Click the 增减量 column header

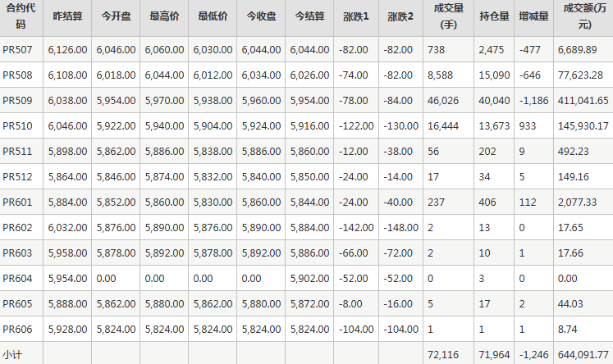tap(533, 16)
